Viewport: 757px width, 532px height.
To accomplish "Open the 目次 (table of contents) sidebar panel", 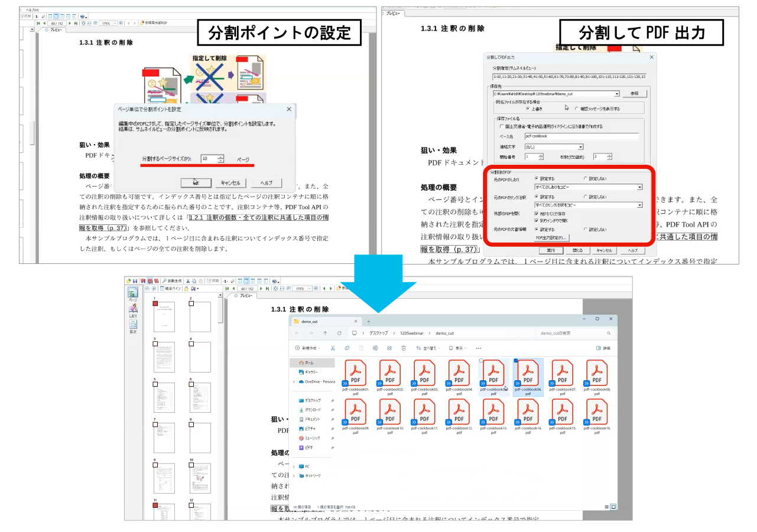I will tap(133, 325).
